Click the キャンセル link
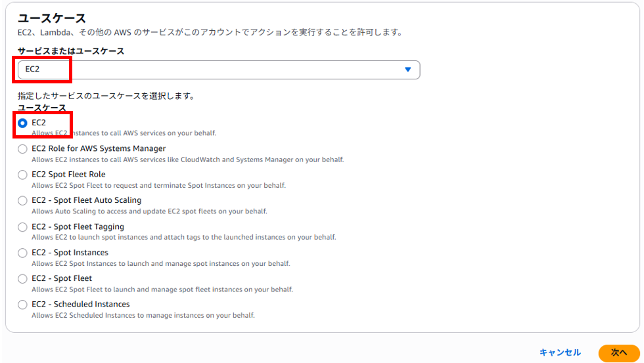The width and height of the screenshot is (644, 363). click(560, 352)
